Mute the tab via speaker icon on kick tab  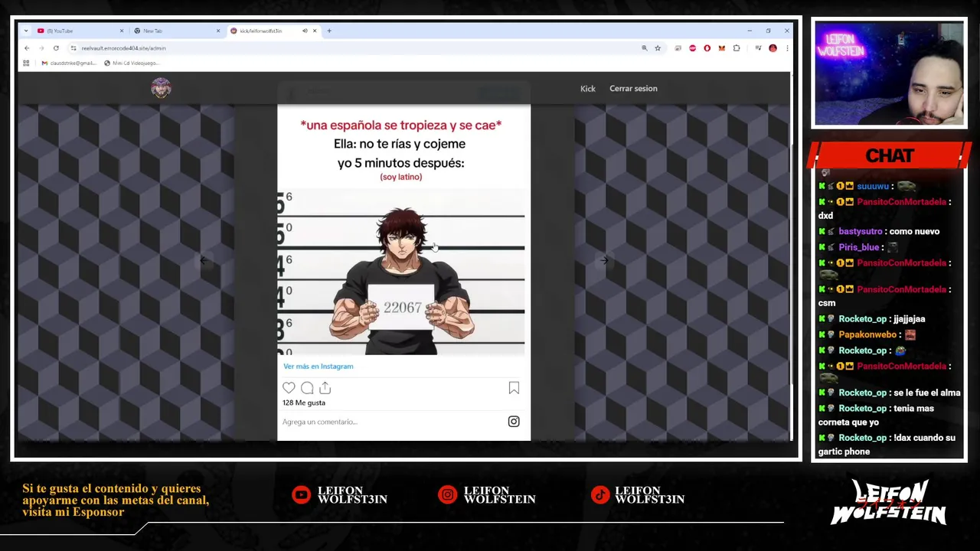305,31
